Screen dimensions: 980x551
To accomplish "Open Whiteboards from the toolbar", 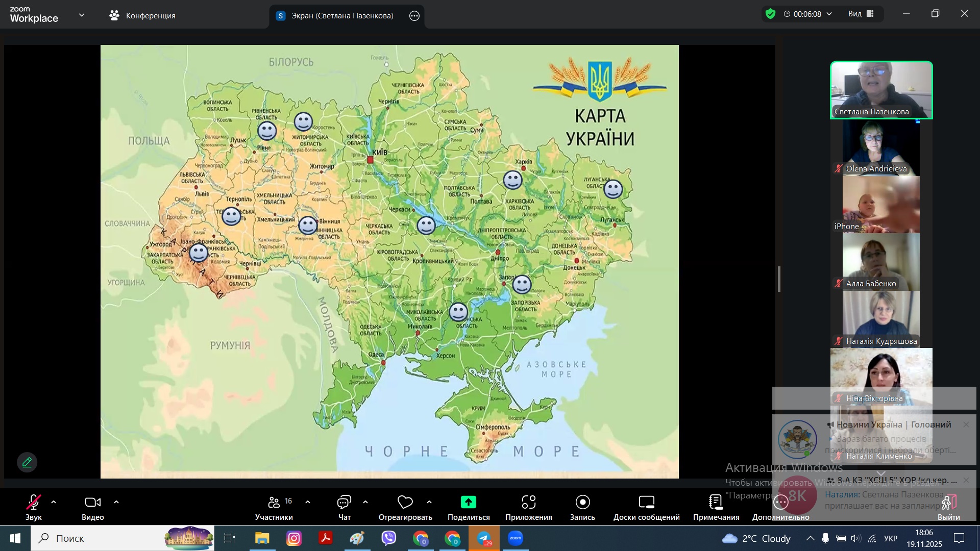I will [646, 503].
